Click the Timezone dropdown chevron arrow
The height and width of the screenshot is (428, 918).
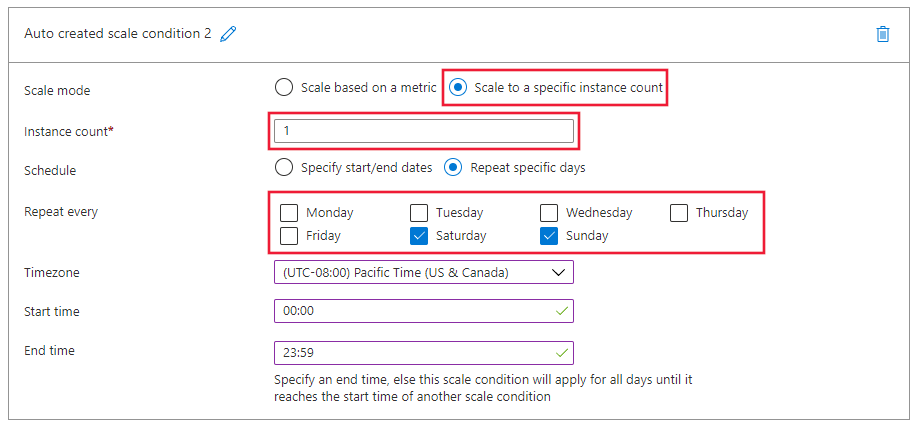coord(557,272)
